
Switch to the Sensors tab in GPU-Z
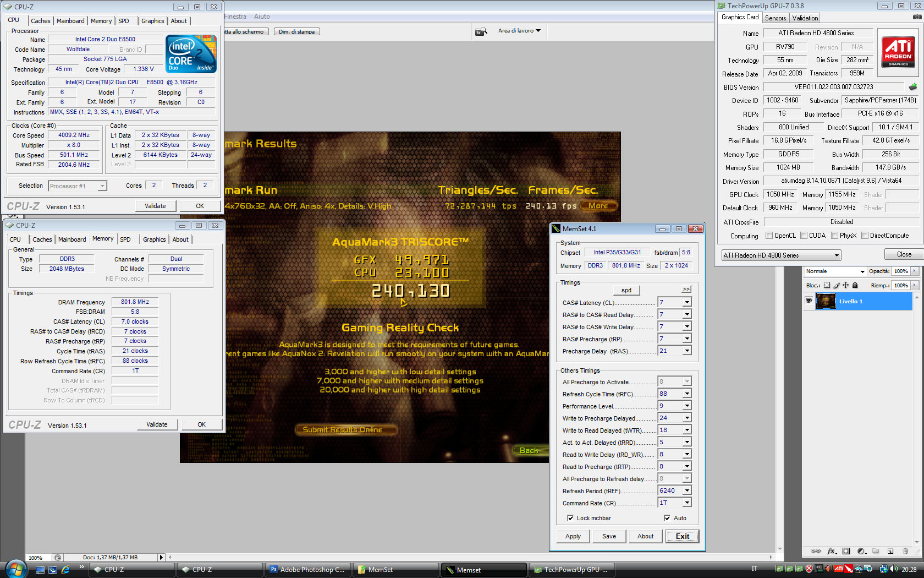tap(776, 18)
